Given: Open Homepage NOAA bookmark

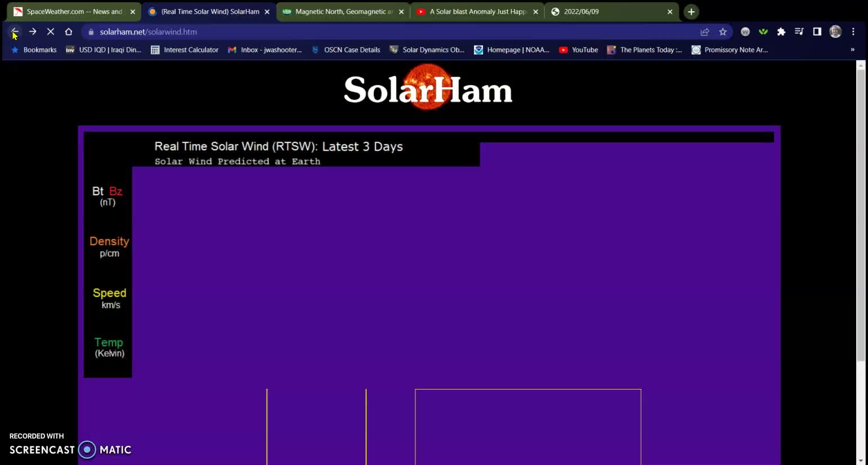Looking at the screenshot, I should tap(511, 50).
